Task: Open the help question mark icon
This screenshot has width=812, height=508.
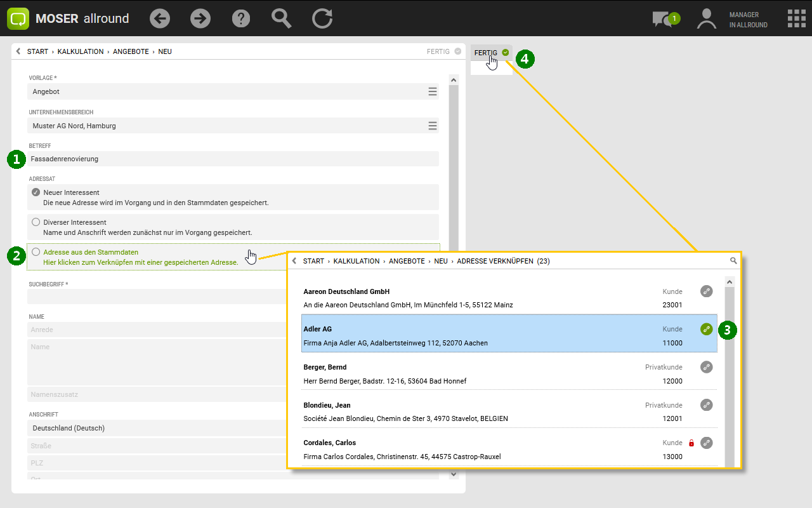Action: point(241,18)
